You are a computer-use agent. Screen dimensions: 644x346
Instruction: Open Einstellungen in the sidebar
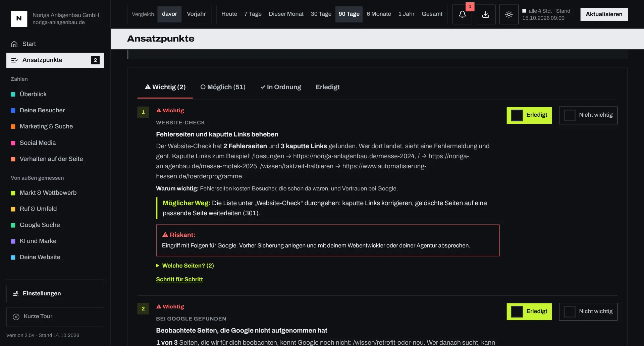pos(55,294)
